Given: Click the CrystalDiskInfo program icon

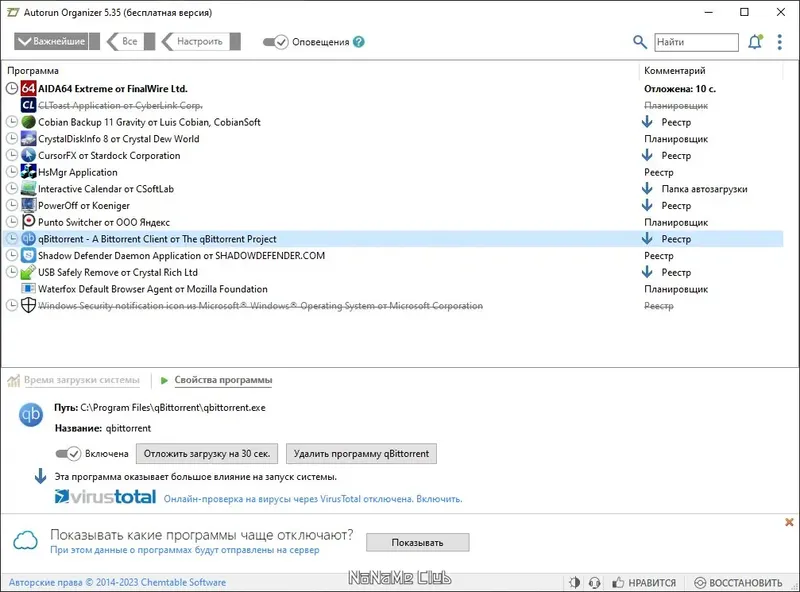Looking at the screenshot, I should (29, 138).
